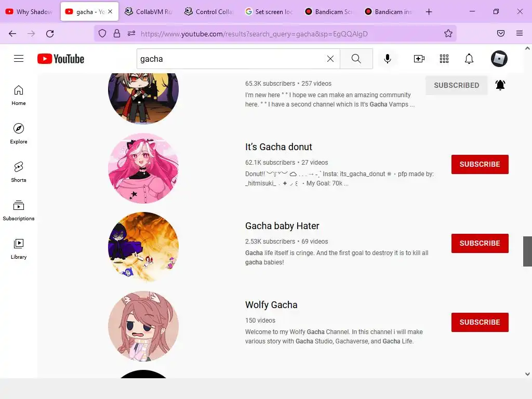This screenshot has width=532, height=399.
Task: Save page to Pocket
Action: 501,33
